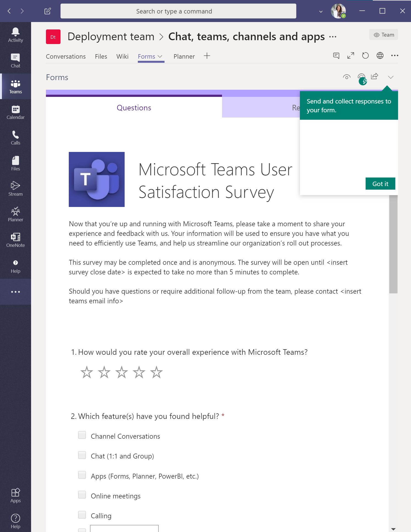The width and height of the screenshot is (411, 532).
Task: Check Chat (1:1 and Group) option
Action: [82, 455]
